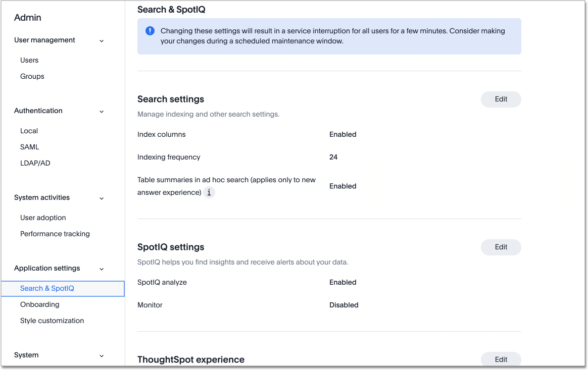This screenshot has height=370, width=588.
Task: View Performance tracking
Action: (x=55, y=234)
